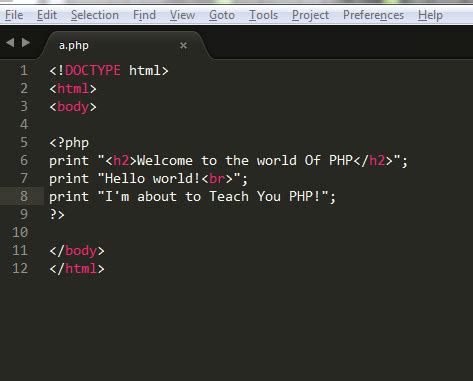The width and height of the screenshot is (473, 381).
Task: Click the opening html tag on line 2
Action: (x=73, y=89)
